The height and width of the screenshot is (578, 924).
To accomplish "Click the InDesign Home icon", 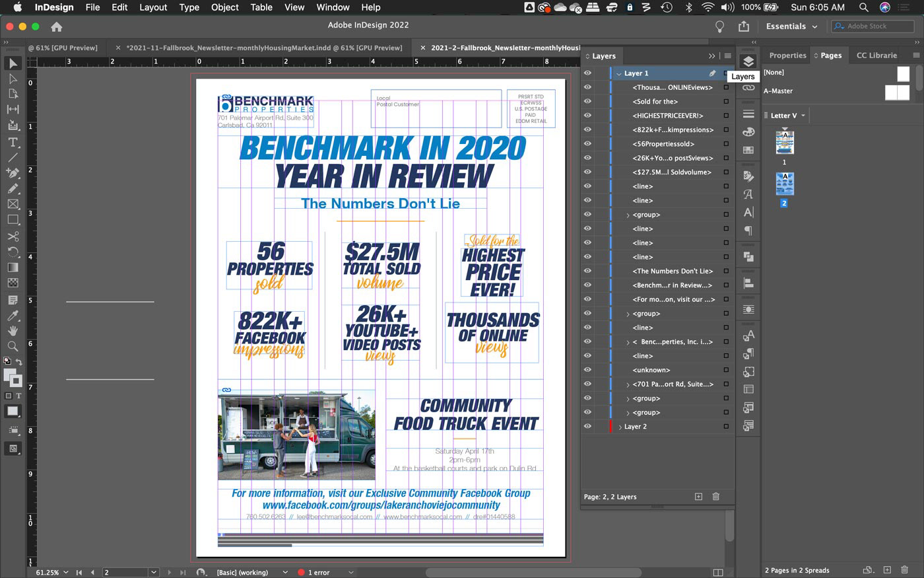I will pos(57,26).
